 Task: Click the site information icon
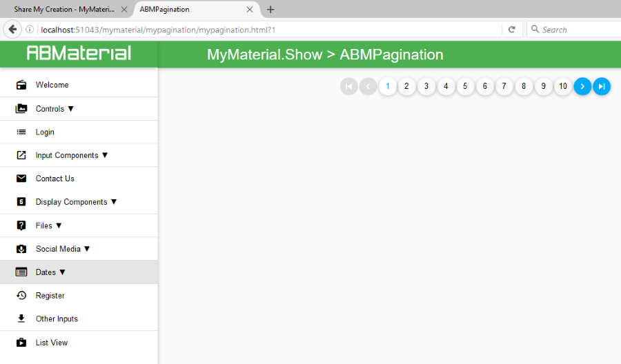click(30, 29)
